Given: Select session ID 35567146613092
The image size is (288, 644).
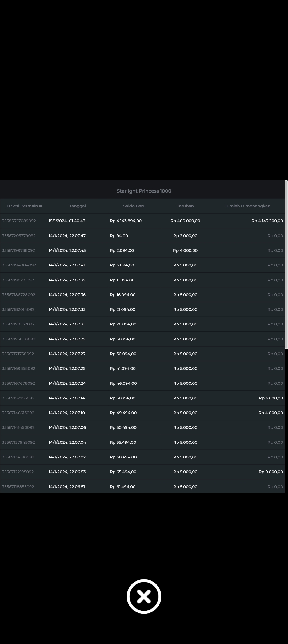Looking at the screenshot, I should click(18, 413).
